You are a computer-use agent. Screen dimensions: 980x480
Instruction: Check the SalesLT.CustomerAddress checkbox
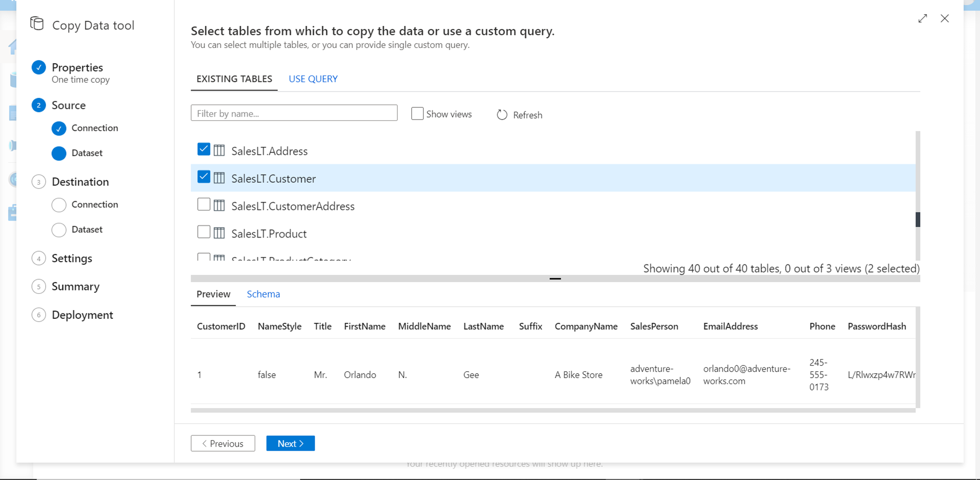click(204, 204)
